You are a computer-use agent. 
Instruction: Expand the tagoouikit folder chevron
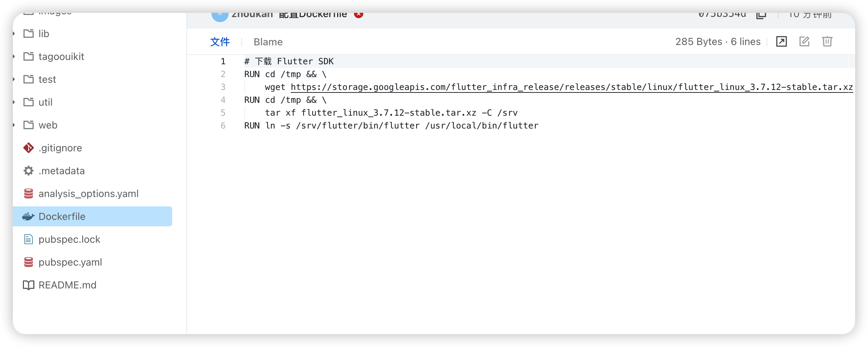[14, 56]
